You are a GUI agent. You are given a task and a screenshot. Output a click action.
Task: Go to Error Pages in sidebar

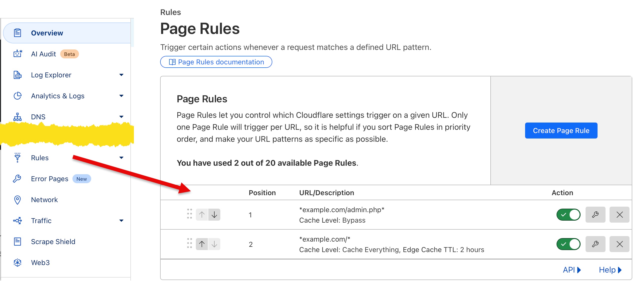(49, 179)
